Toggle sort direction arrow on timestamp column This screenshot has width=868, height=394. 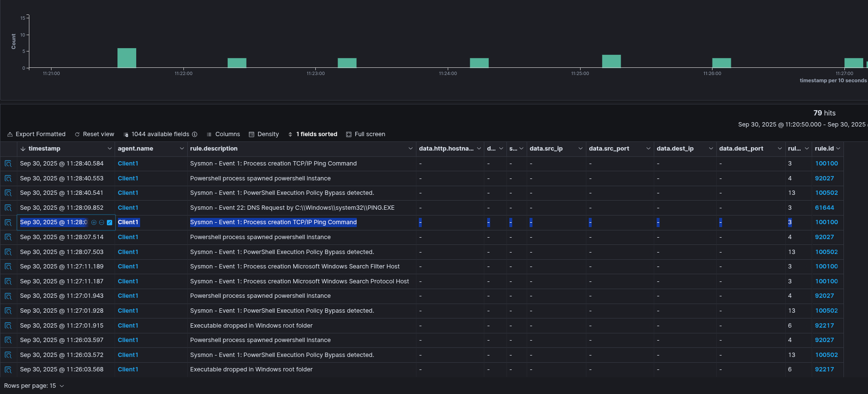[23, 149]
